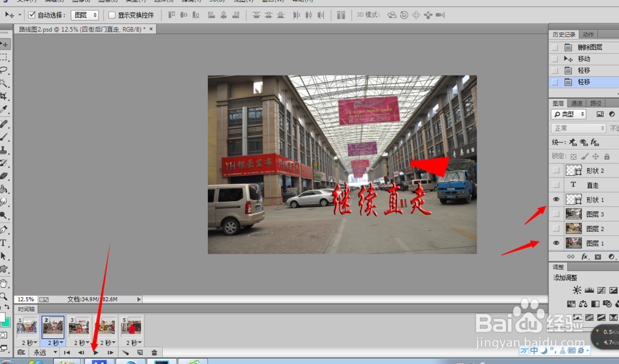
Task: Hide the 形状 1 layer
Action: click(x=556, y=199)
